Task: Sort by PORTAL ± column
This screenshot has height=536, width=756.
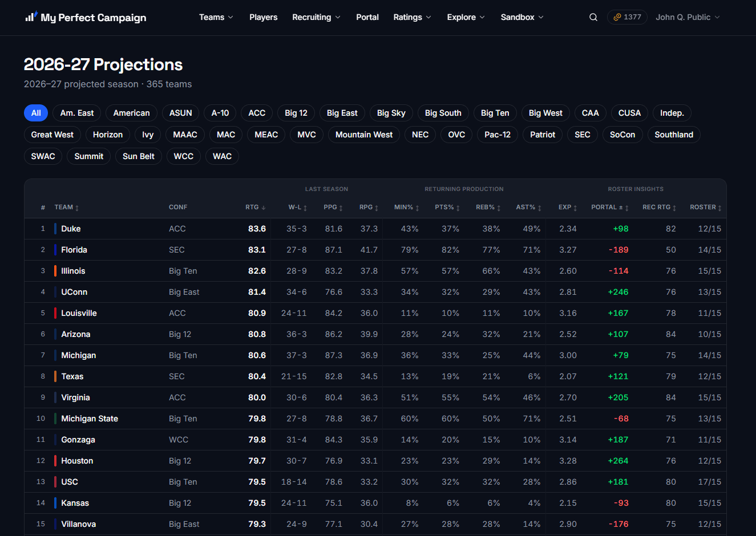Action: pyautogui.click(x=610, y=208)
